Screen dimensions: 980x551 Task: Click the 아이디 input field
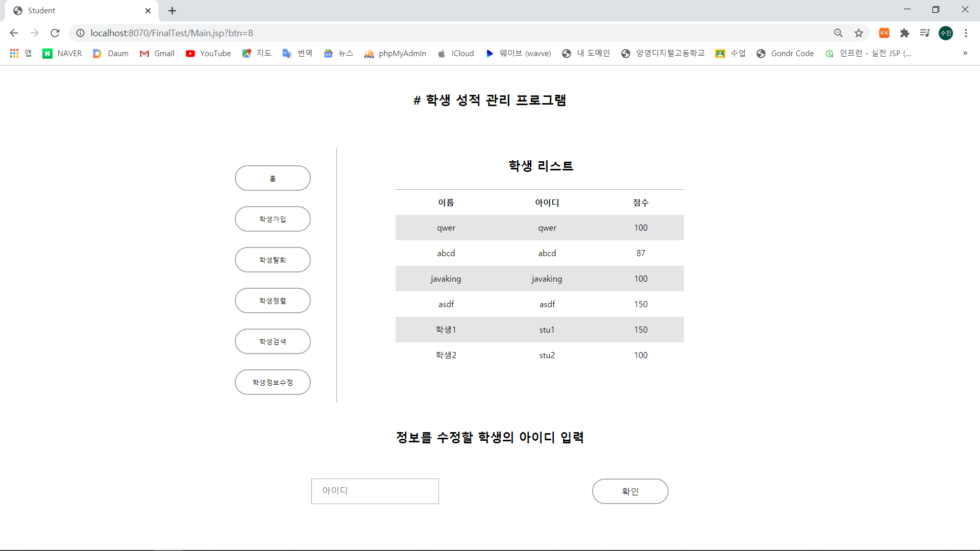[x=375, y=491]
